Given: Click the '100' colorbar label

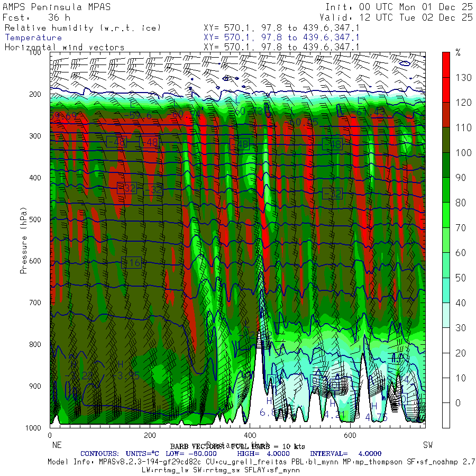Looking at the screenshot, I should click(463, 152).
